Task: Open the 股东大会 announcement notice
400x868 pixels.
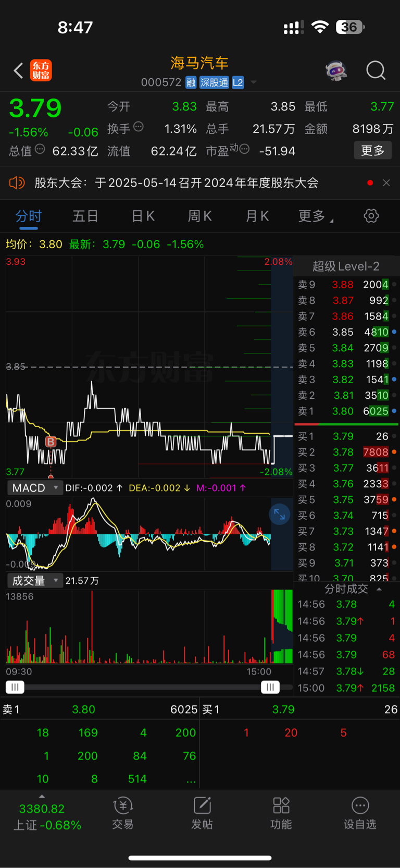Action: (177, 183)
